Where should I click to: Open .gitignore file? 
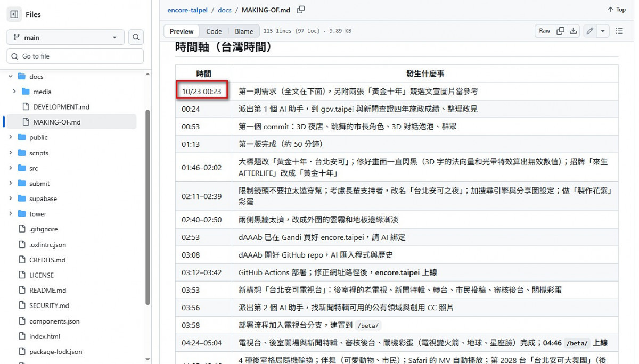click(43, 229)
